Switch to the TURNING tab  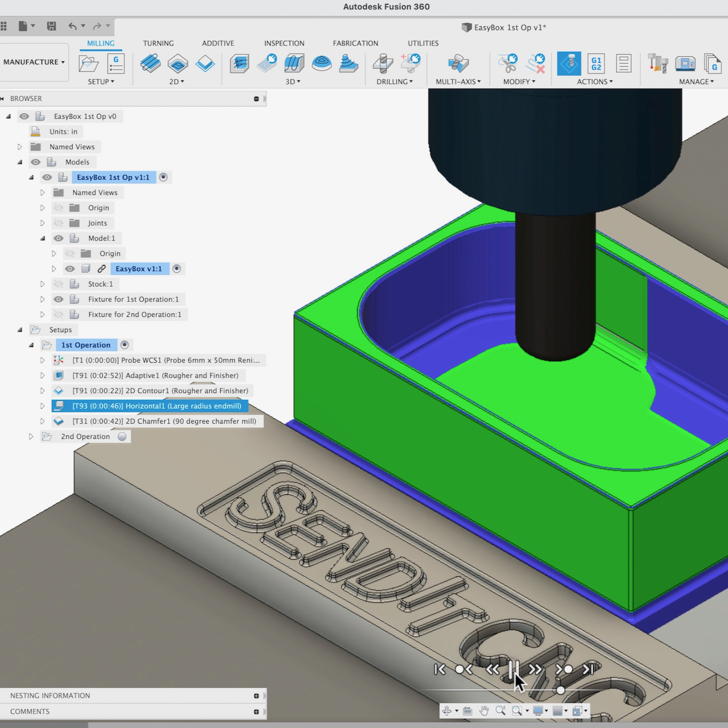(158, 43)
